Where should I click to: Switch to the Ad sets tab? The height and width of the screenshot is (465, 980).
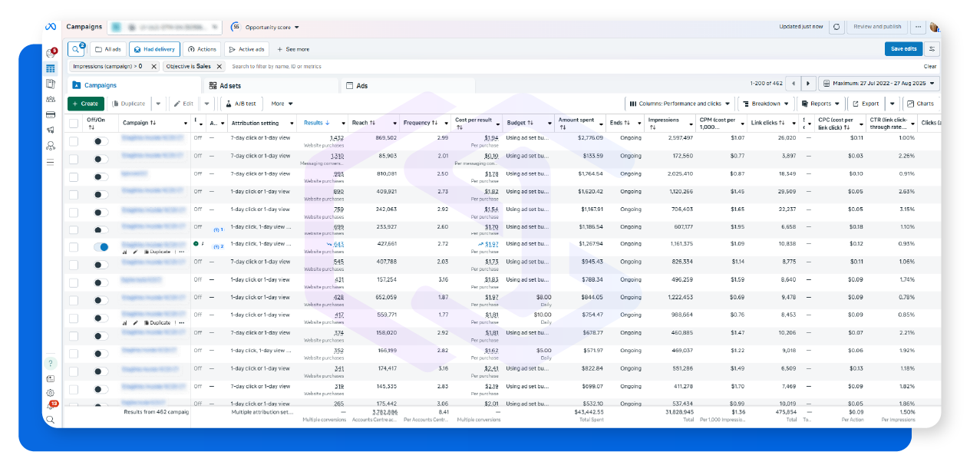click(x=230, y=86)
